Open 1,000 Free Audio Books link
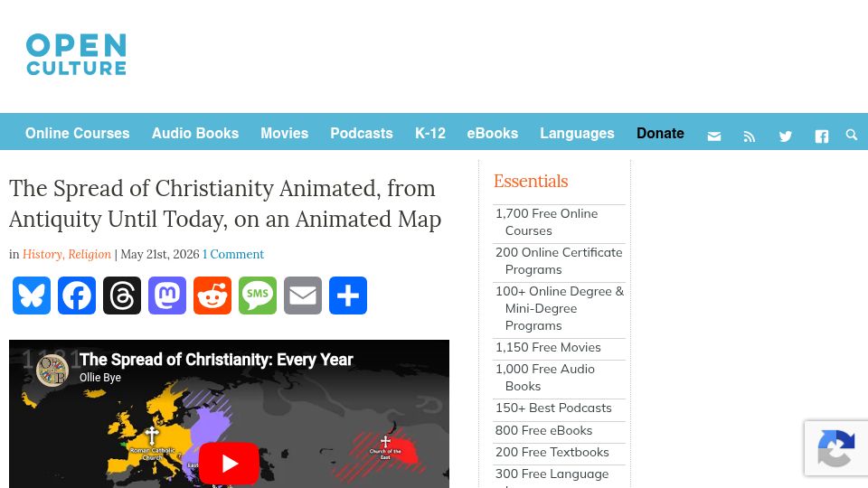 coord(544,378)
